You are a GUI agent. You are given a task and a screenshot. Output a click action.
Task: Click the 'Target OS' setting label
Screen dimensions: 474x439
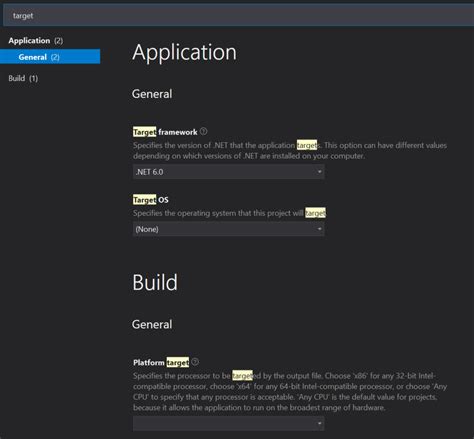(x=151, y=200)
